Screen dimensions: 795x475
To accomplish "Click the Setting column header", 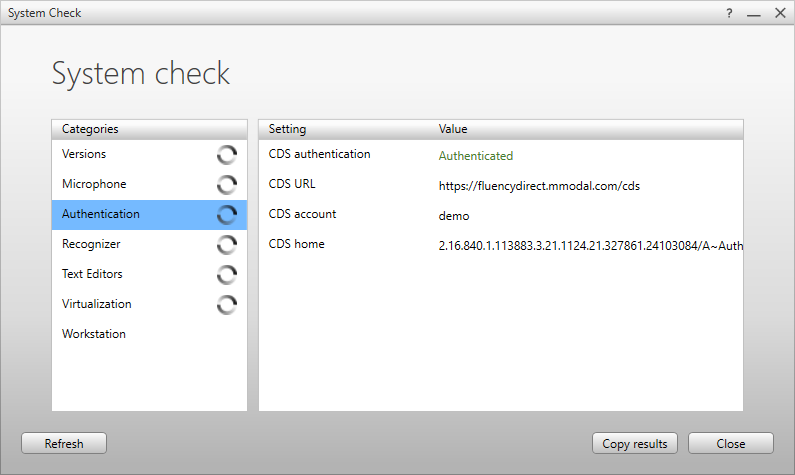I will coord(288,129).
